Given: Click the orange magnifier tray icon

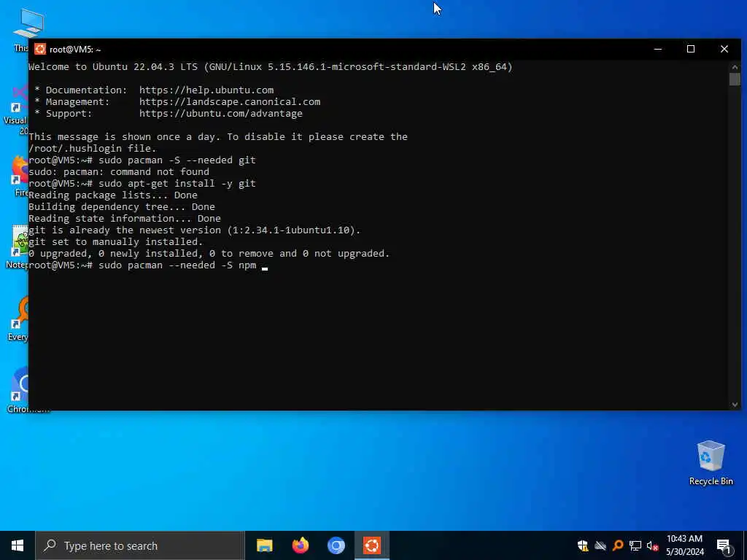Looking at the screenshot, I should pyautogui.click(x=618, y=545).
